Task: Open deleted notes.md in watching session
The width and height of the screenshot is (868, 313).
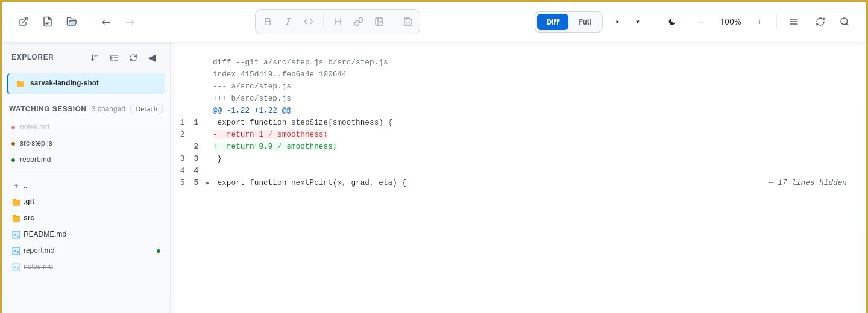Action: 86,127
